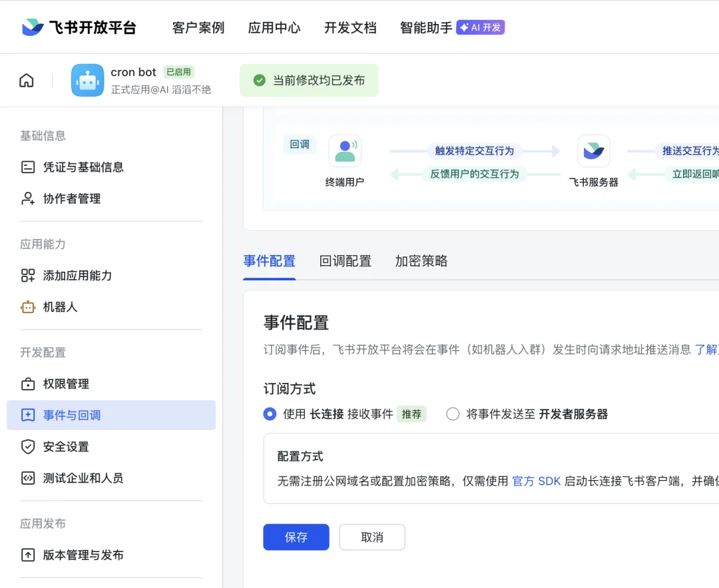
Task: Click the 协作者管理 person icon
Action: pyautogui.click(x=28, y=198)
